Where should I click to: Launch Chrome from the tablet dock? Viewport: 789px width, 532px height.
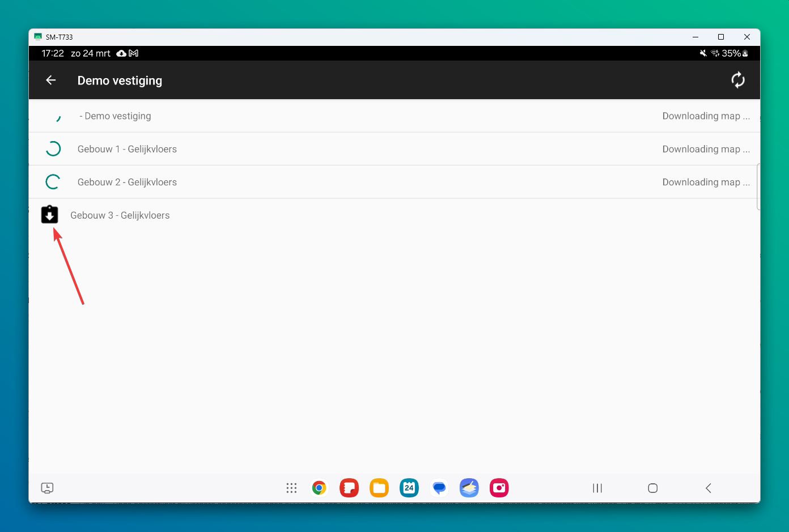(319, 488)
